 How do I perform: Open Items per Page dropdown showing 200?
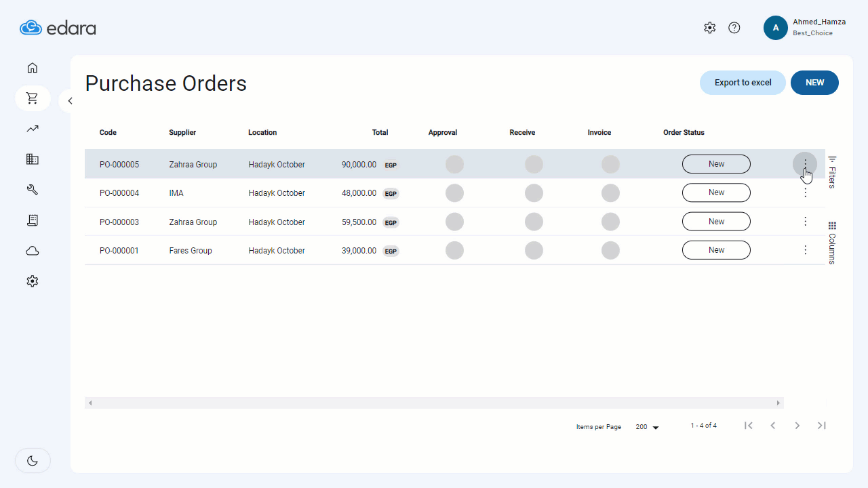[647, 427]
